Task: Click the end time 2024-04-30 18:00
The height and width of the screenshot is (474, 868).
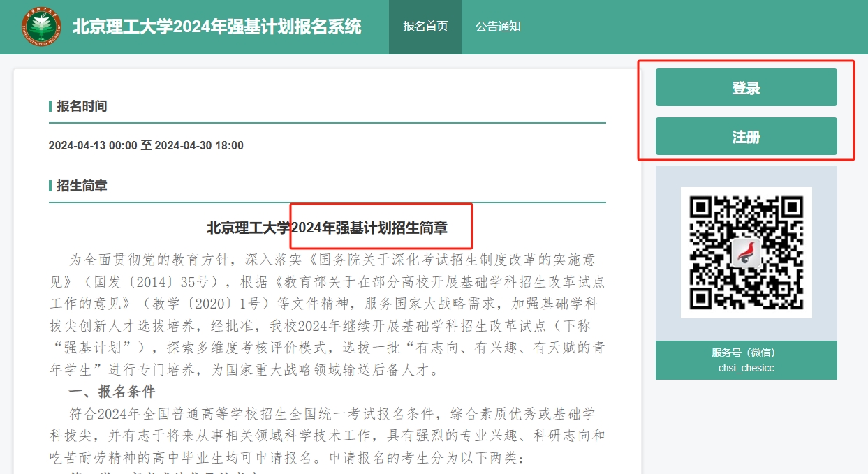Action: 199,145
